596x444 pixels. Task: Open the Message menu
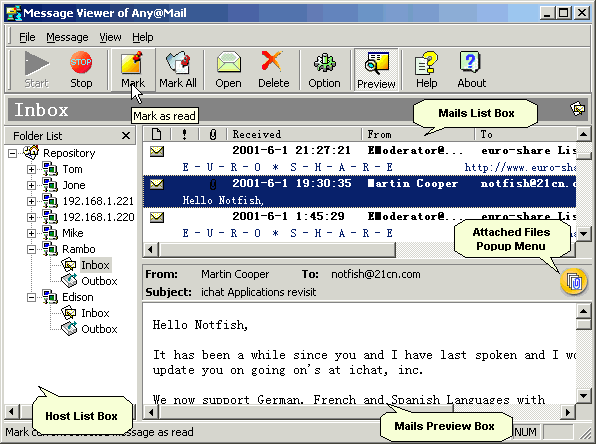point(67,37)
